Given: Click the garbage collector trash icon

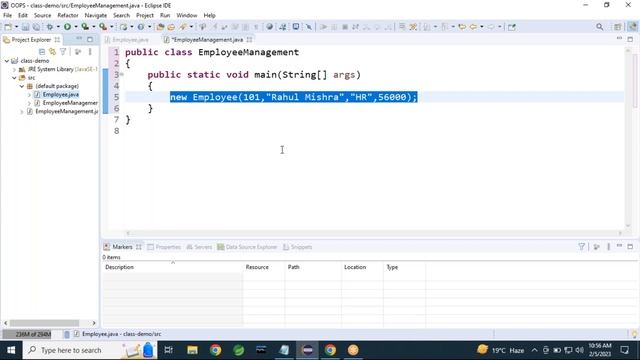Looking at the screenshot, I should [67, 334].
